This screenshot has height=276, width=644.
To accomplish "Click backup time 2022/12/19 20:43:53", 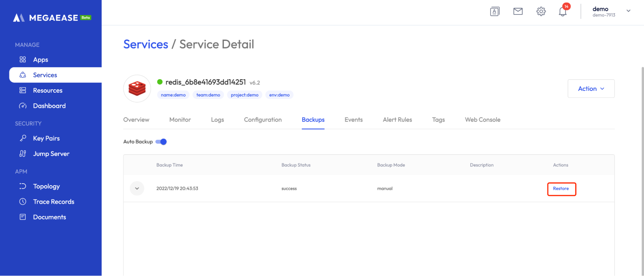I will pyautogui.click(x=177, y=189).
